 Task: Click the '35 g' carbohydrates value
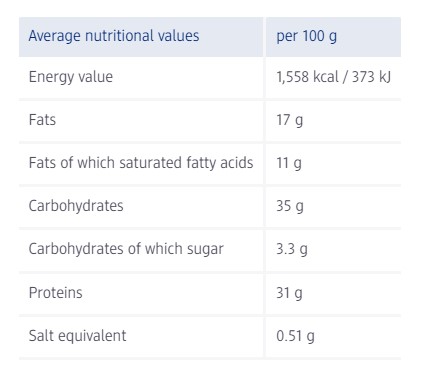coord(290,206)
